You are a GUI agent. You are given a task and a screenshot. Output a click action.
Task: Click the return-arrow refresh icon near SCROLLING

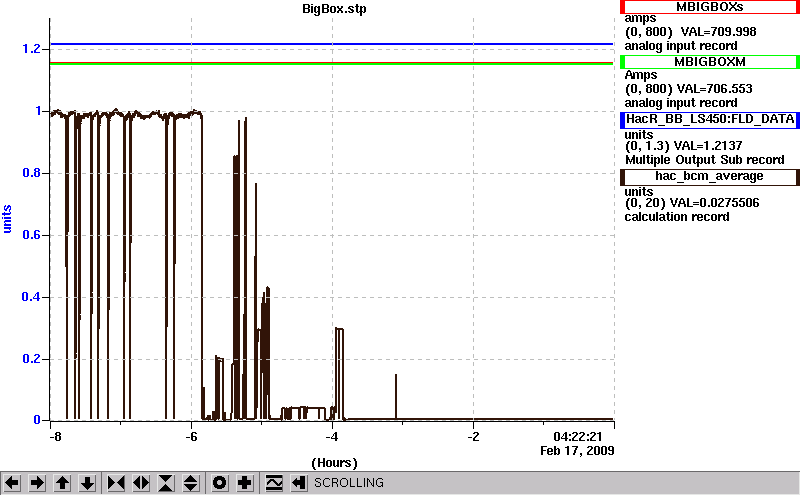299,483
